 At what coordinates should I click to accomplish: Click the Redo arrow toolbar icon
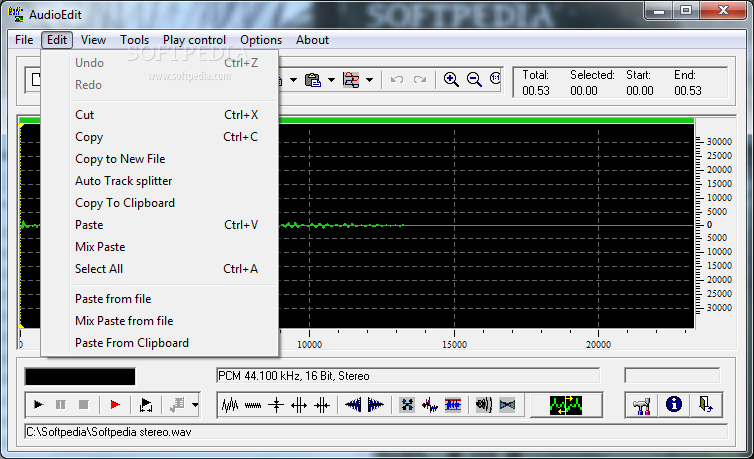point(420,79)
